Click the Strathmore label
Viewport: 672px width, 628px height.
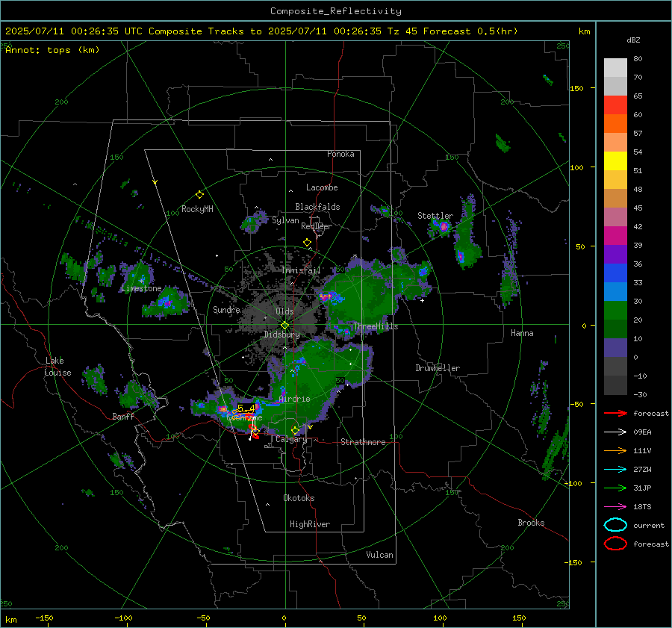pos(363,442)
